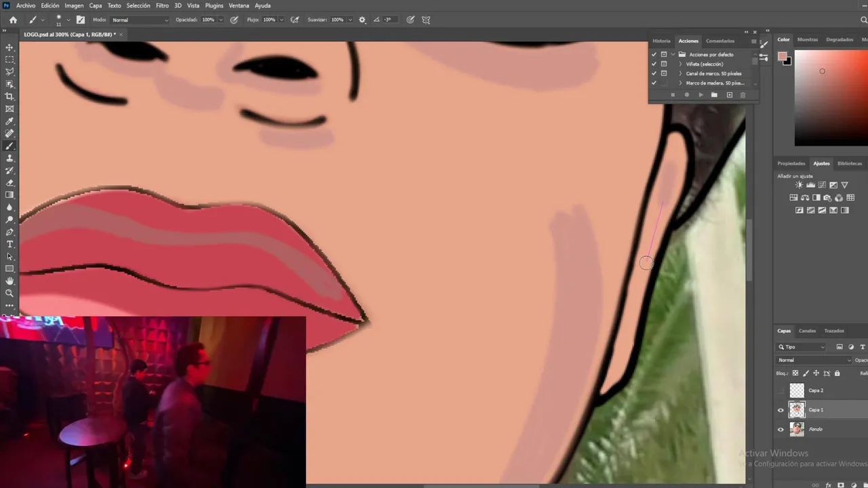The width and height of the screenshot is (868, 488).
Task: Open layer blend mode Normal dropdown
Action: pos(814,360)
